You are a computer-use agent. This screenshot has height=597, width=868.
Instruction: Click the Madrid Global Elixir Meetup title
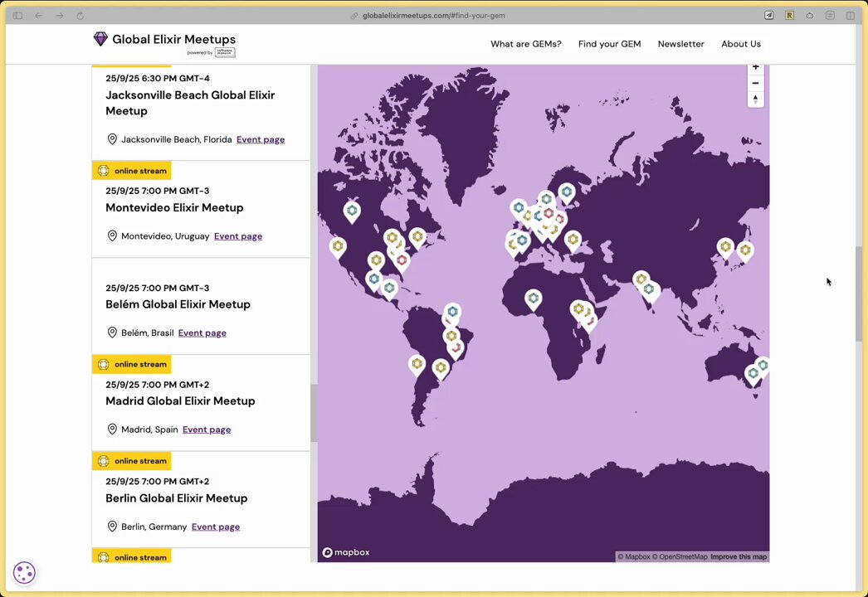tap(180, 401)
